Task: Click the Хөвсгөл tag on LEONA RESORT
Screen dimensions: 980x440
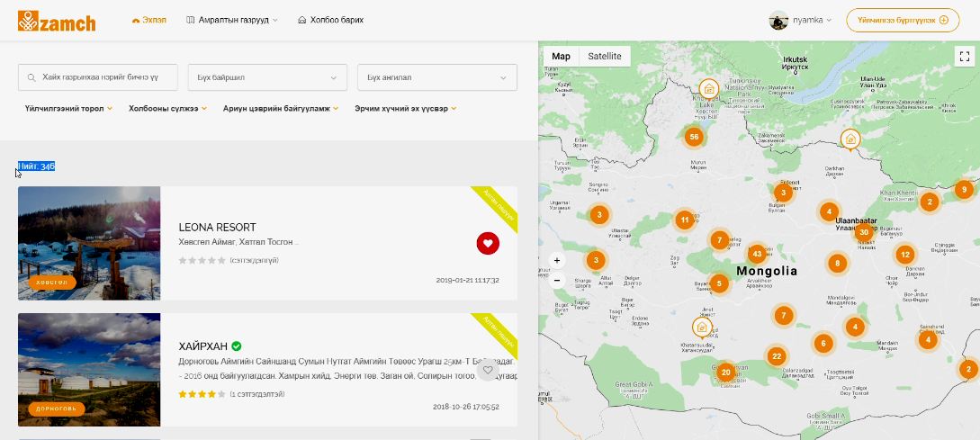Action: pyautogui.click(x=52, y=283)
